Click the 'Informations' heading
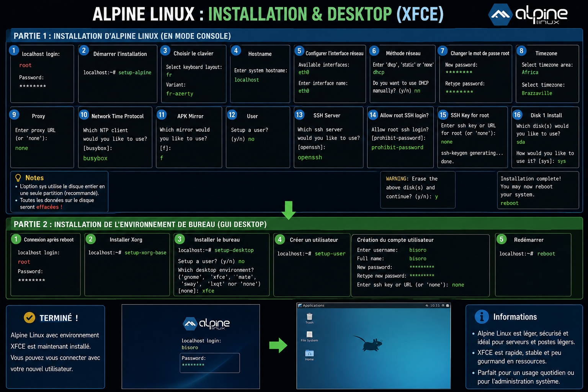The width and height of the screenshot is (588, 392). [x=515, y=317]
